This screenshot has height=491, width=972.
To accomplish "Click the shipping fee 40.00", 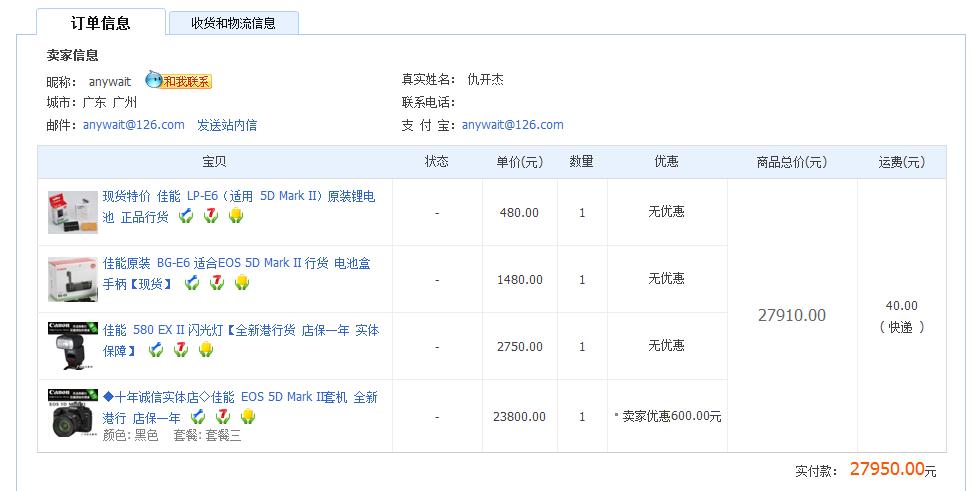I will click(901, 306).
